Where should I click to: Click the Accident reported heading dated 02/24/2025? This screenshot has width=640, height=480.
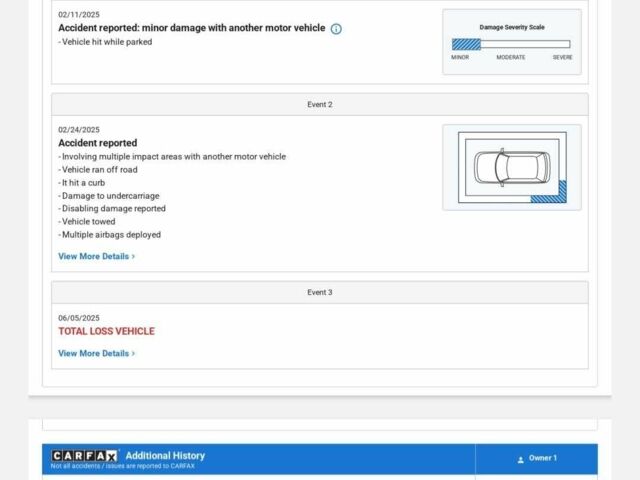(x=98, y=144)
